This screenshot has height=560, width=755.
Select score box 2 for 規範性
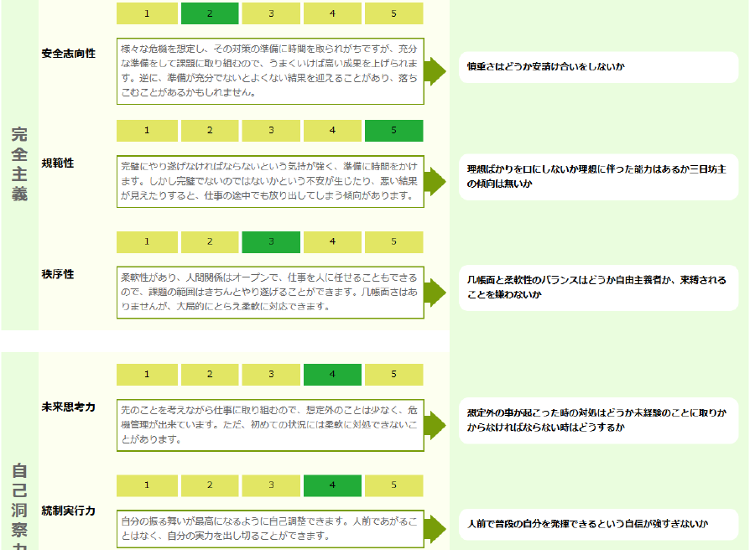(x=210, y=131)
